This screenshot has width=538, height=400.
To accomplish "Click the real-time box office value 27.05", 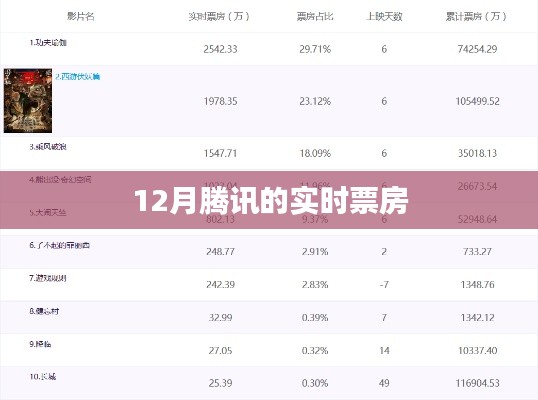I will (220, 350).
